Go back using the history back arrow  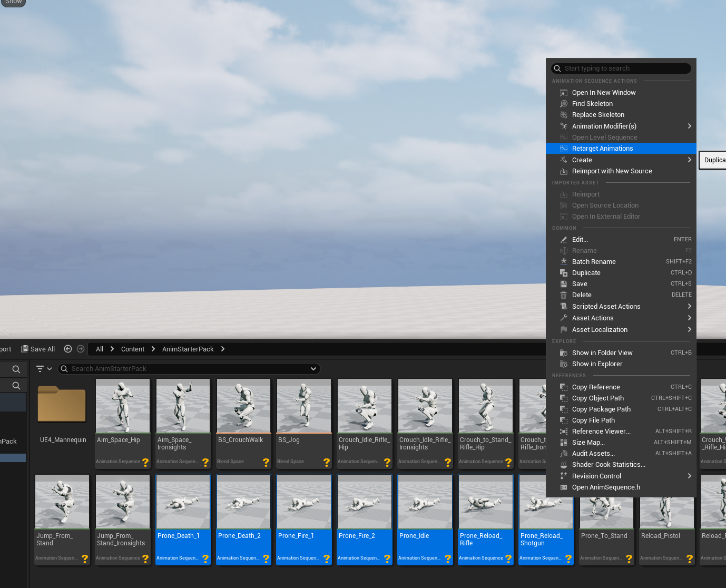68,349
